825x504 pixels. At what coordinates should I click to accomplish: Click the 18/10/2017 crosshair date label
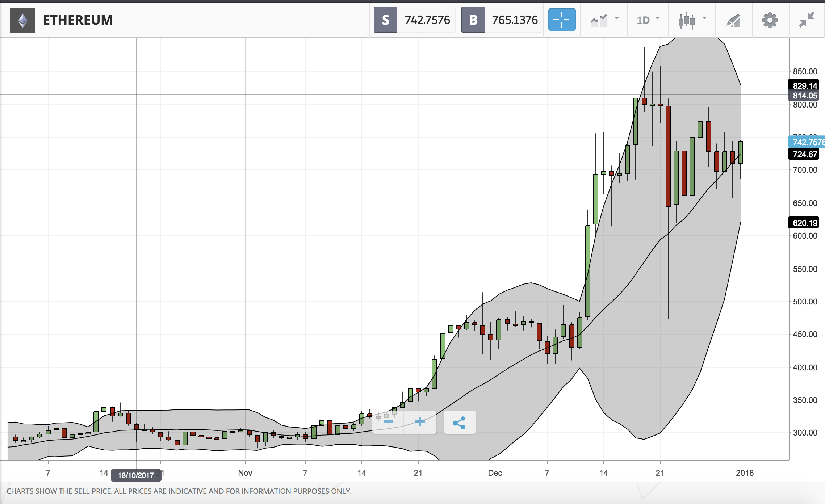tap(136, 475)
